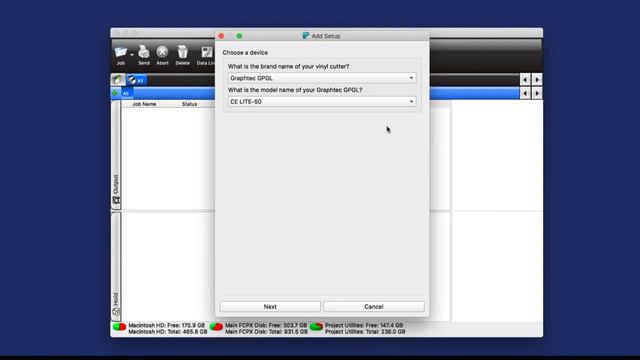640x360 pixels.
Task: Close the Add Setup dialog with red button
Action: click(221, 36)
